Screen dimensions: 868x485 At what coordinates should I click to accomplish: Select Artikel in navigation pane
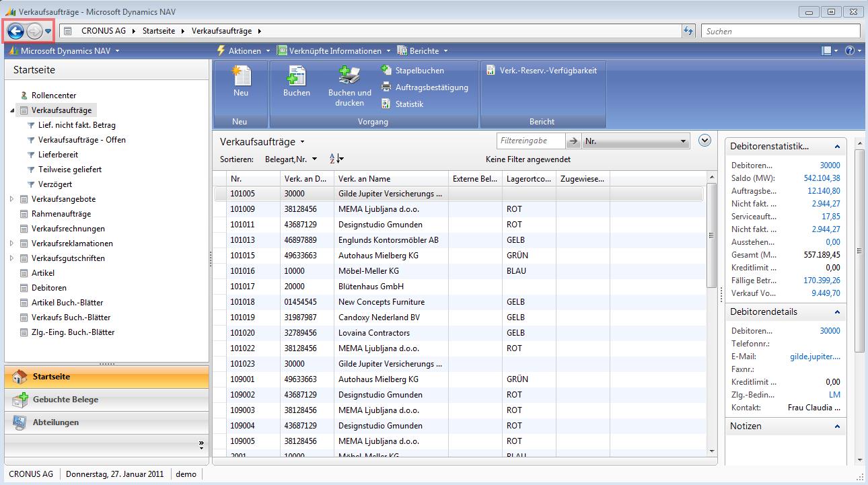[x=43, y=273]
